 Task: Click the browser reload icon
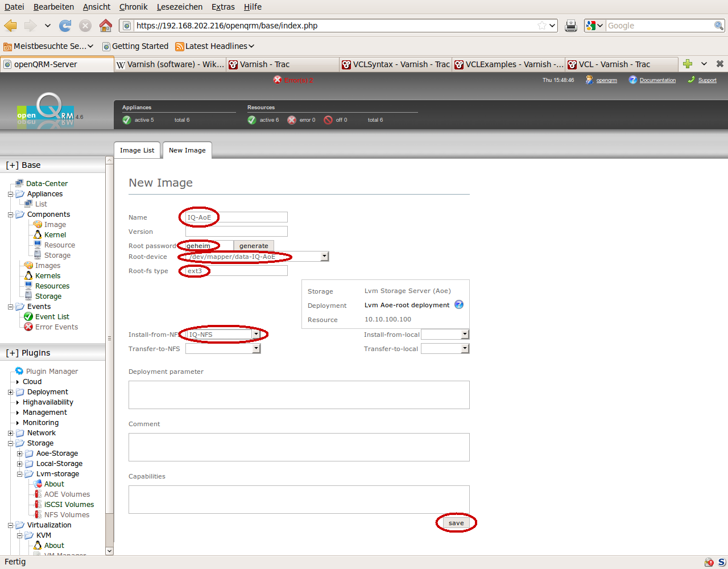click(x=65, y=26)
